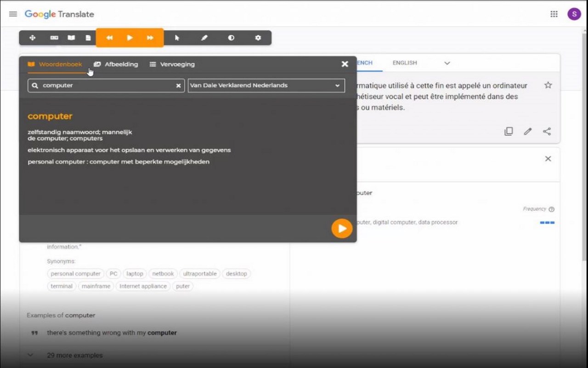Click the open book icon in the toolbar
The height and width of the screenshot is (368, 588).
pyautogui.click(x=71, y=38)
